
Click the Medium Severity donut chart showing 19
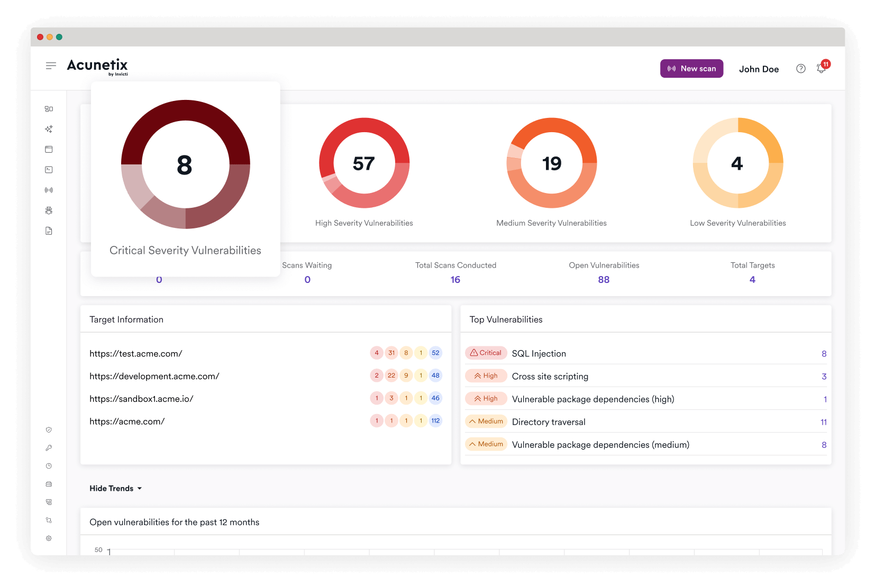pyautogui.click(x=552, y=163)
